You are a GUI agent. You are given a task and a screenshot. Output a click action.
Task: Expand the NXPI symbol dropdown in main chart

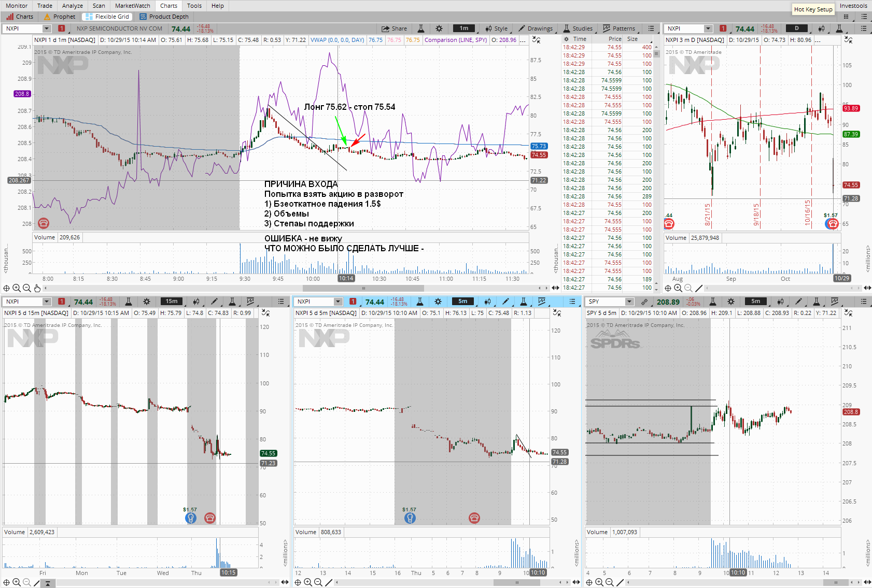(47, 28)
